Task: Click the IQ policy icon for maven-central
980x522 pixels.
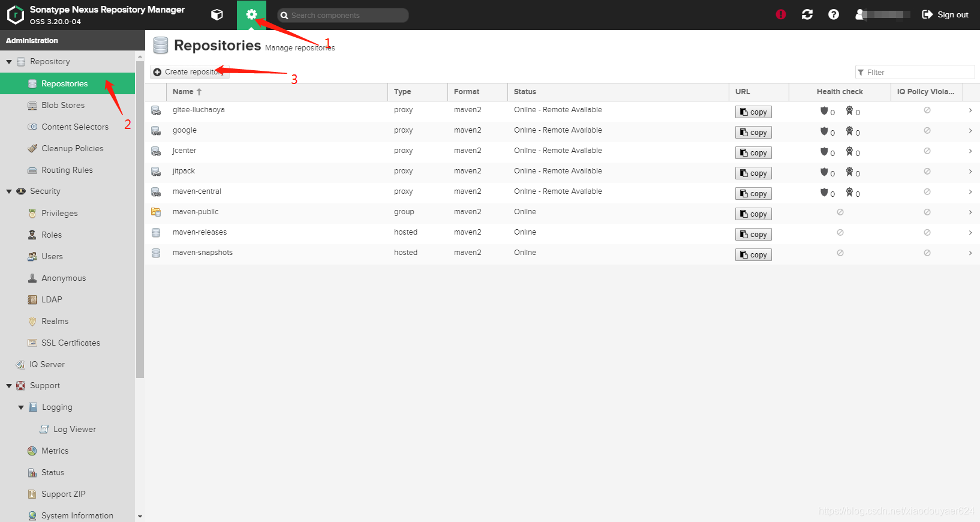Action: 927,192
